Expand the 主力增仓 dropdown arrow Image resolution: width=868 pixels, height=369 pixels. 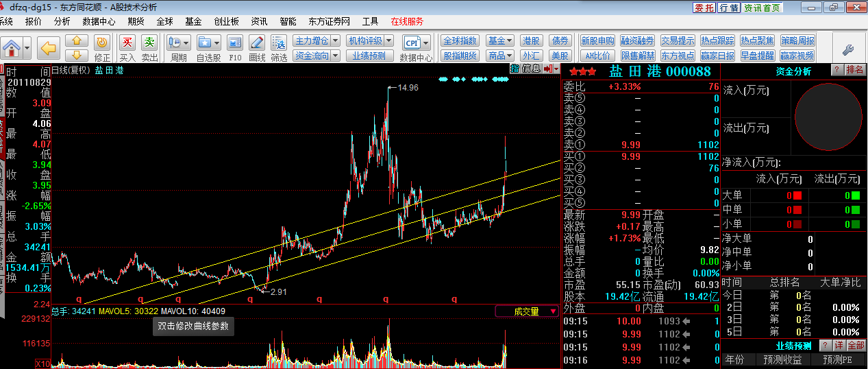tap(335, 41)
